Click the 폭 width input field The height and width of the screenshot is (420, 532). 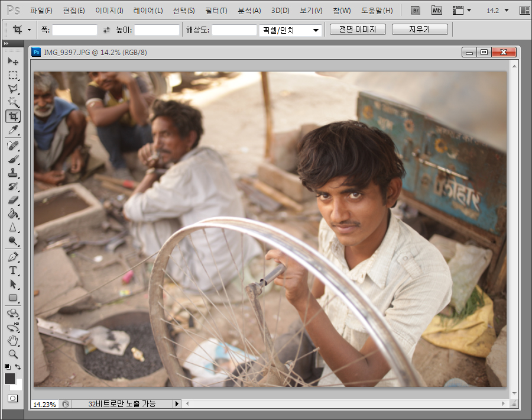coord(74,30)
